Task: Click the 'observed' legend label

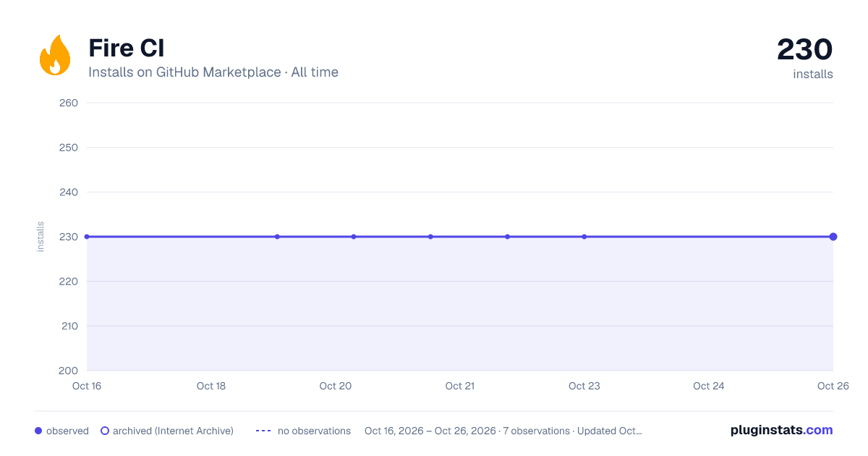Action: tap(67, 431)
